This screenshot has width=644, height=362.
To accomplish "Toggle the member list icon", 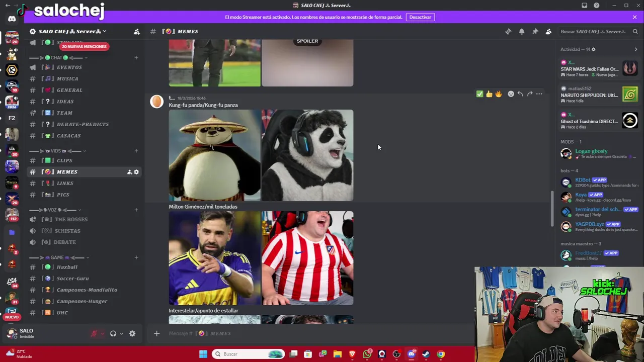I will tap(548, 31).
